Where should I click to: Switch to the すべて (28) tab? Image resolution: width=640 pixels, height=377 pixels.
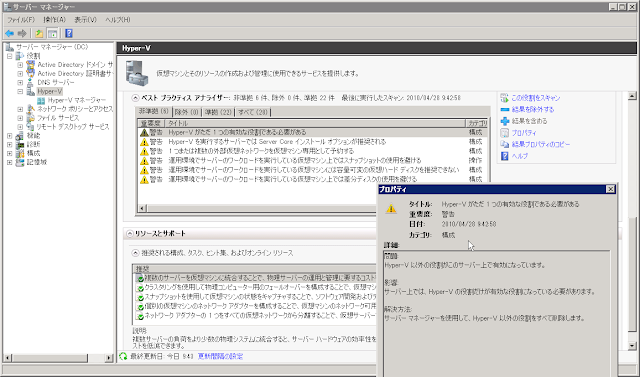[x=253, y=112]
